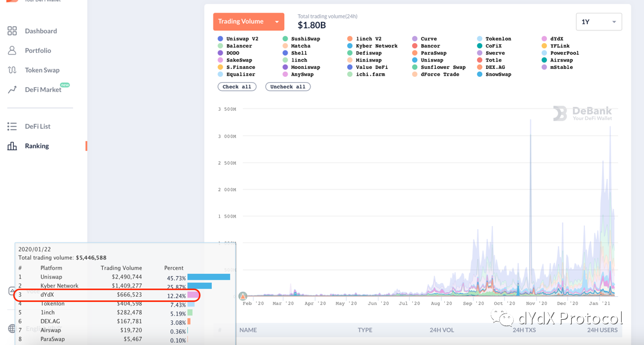
Task: Click the Token Swap icon
Action: (x=12, y=70)
